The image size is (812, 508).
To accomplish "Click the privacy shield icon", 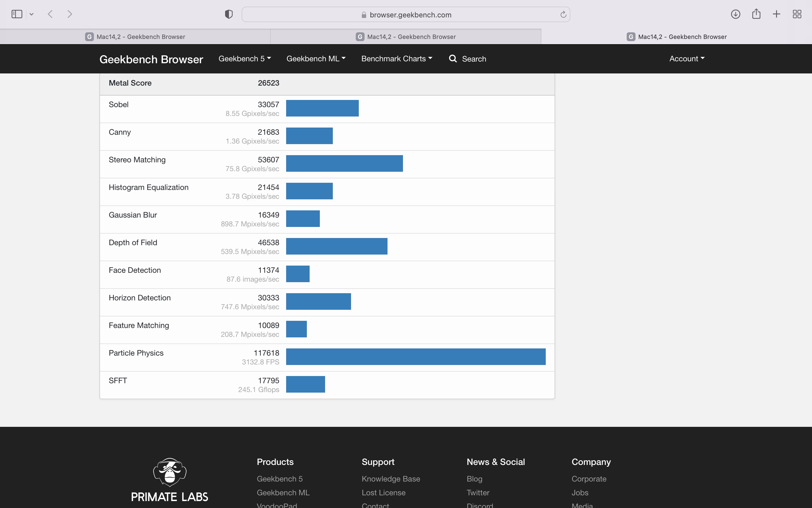I will tap(228, 14).
